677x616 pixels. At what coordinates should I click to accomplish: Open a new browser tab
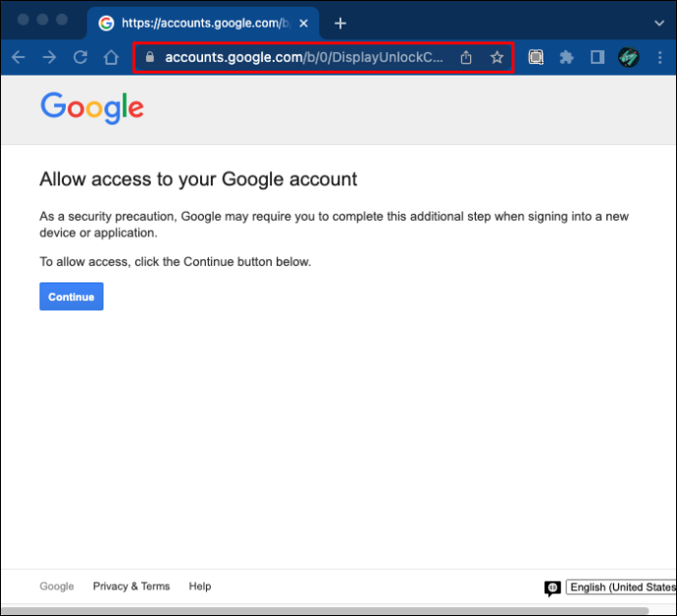340,24
